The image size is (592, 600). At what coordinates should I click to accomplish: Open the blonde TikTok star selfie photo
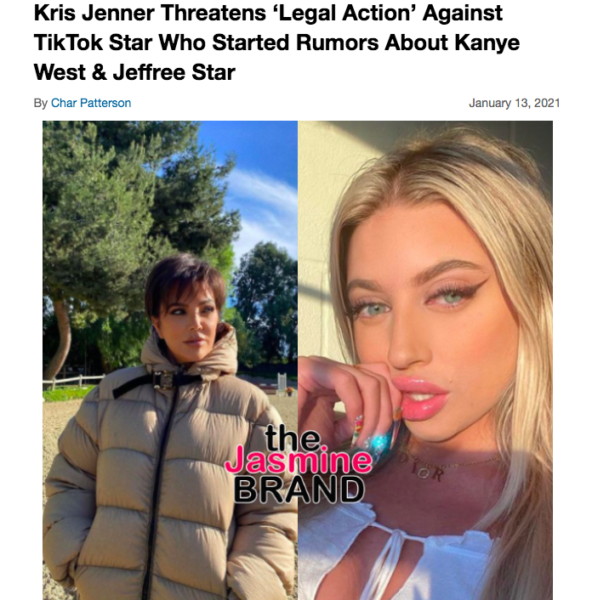[425, 360]
